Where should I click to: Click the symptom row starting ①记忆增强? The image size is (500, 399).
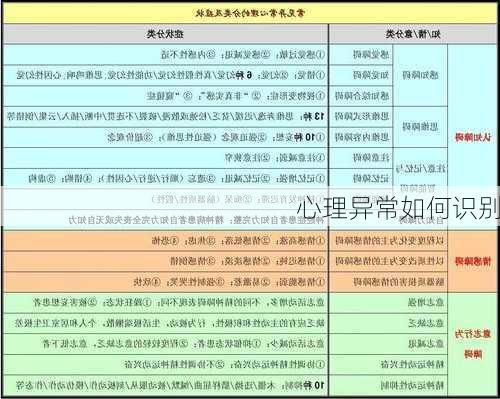pyautogui.click(x=165, y=178)
